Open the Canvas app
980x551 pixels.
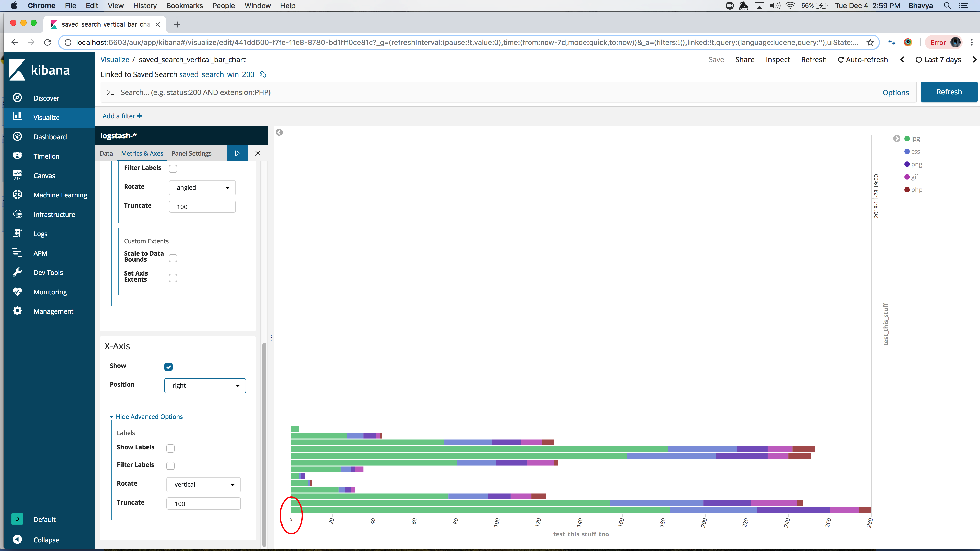44,176
